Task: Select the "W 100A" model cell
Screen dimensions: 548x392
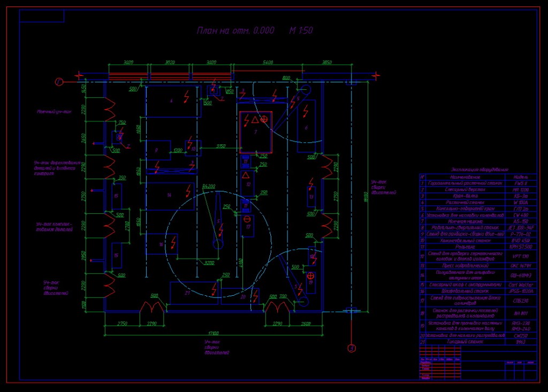Action: pos(521,202)
